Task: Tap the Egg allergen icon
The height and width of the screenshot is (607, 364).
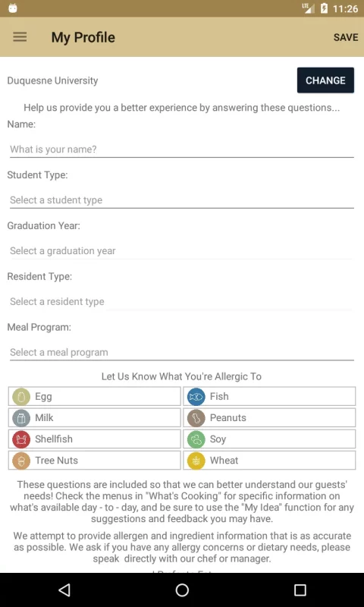Action: coord(21,397)
